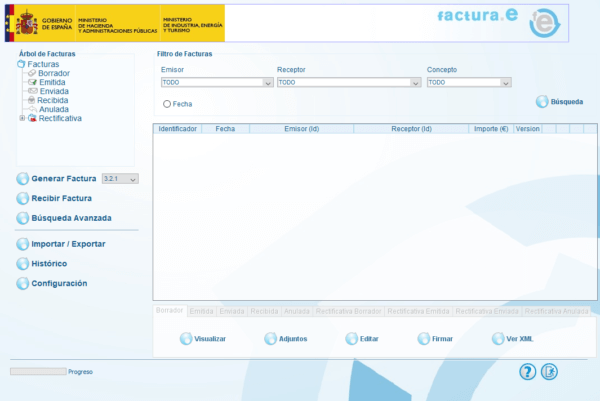Expand the Rectificativa tree node
600x401 pixels.
[22, 118]
